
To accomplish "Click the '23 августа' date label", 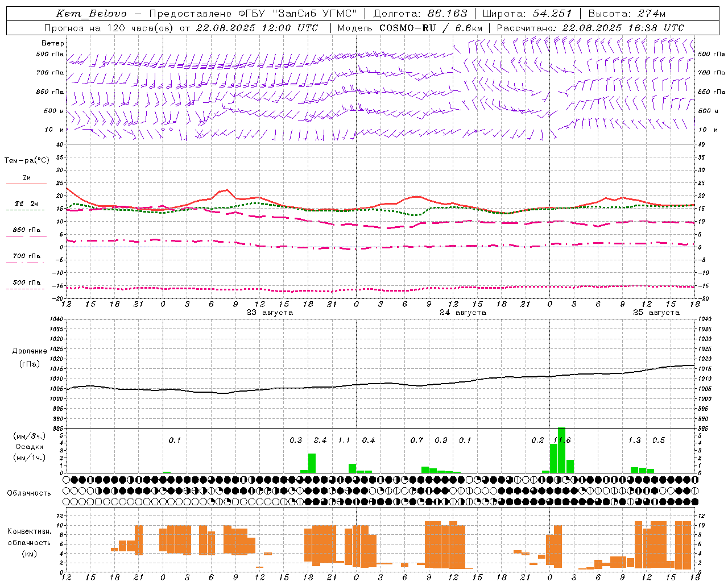I will point(269,313).
